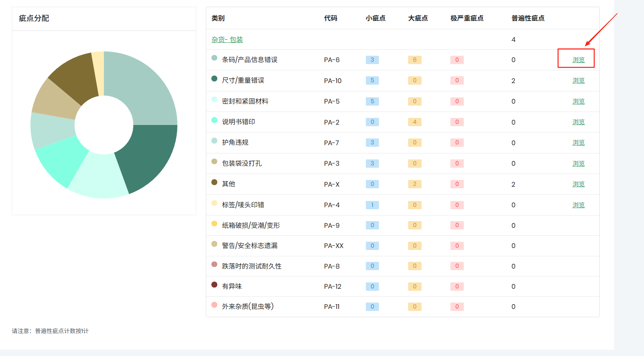Click critical defect badge 0 for PA-6
The height and width of the screenshot is (356, 644).
point(457,60)
